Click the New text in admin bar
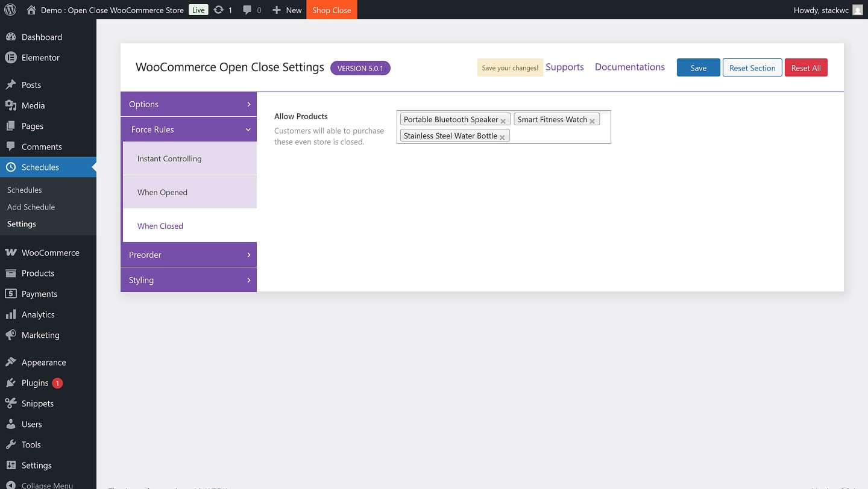This screenshot has height=489, width=868. (294, 10)
